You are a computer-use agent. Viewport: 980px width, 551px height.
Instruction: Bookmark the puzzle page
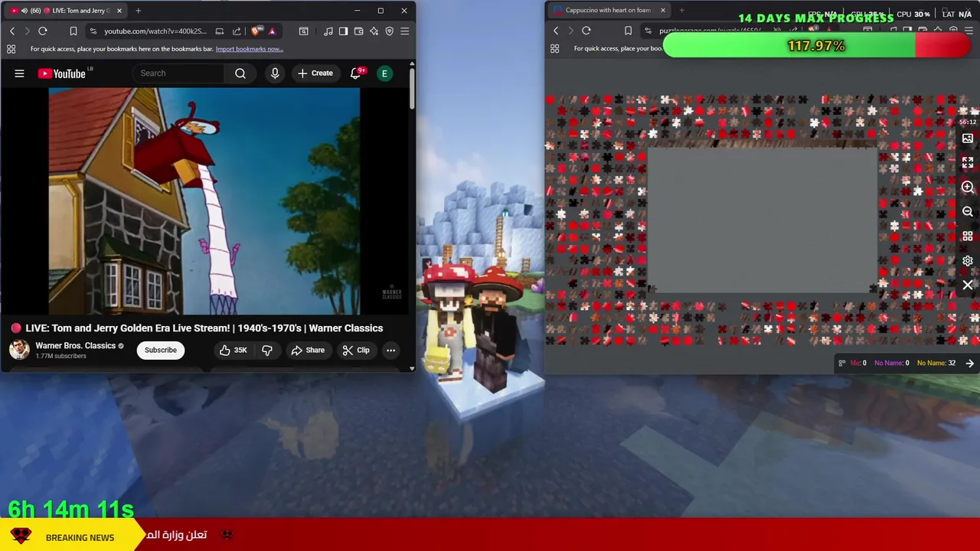click(628, 31)
